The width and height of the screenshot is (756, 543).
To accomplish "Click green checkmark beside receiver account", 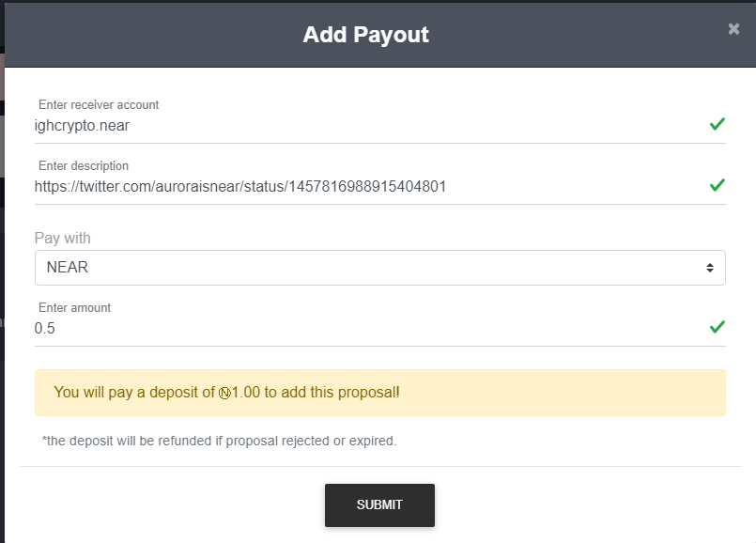I will click(717, 124).
